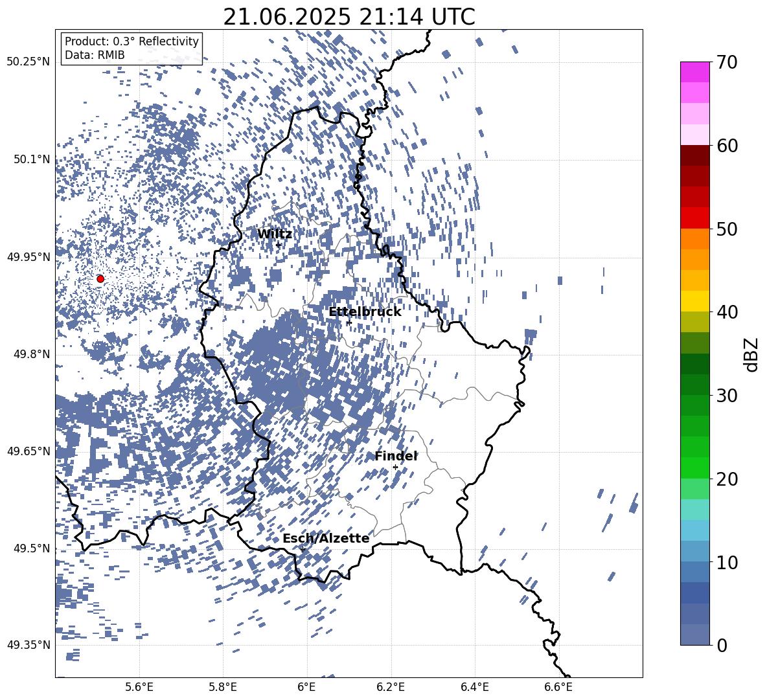
Task: Click the Findel location cross marker
Action: click(x=395, y=468)
